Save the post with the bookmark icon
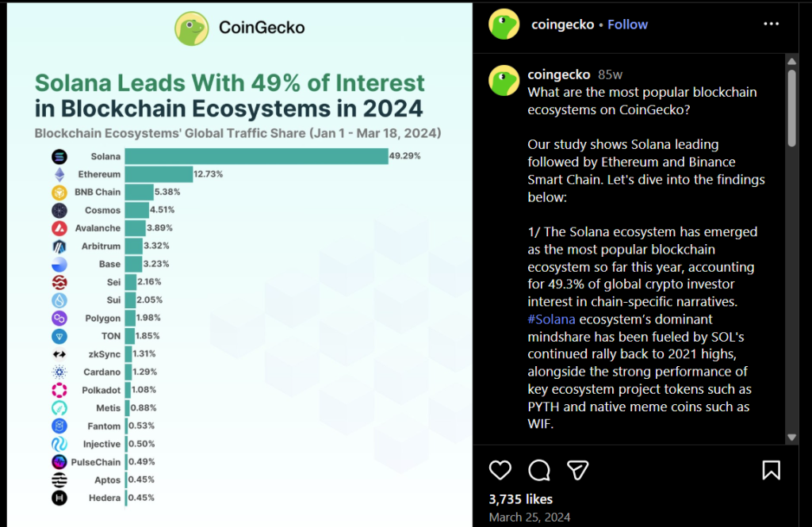812x527 pixels. pyautogui.click(x=772, y=470)
